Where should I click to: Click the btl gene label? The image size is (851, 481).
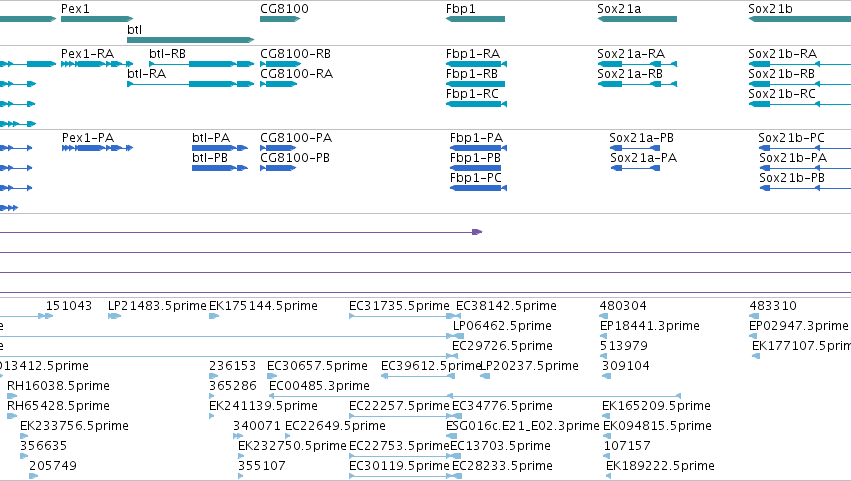tap(134, 29)
